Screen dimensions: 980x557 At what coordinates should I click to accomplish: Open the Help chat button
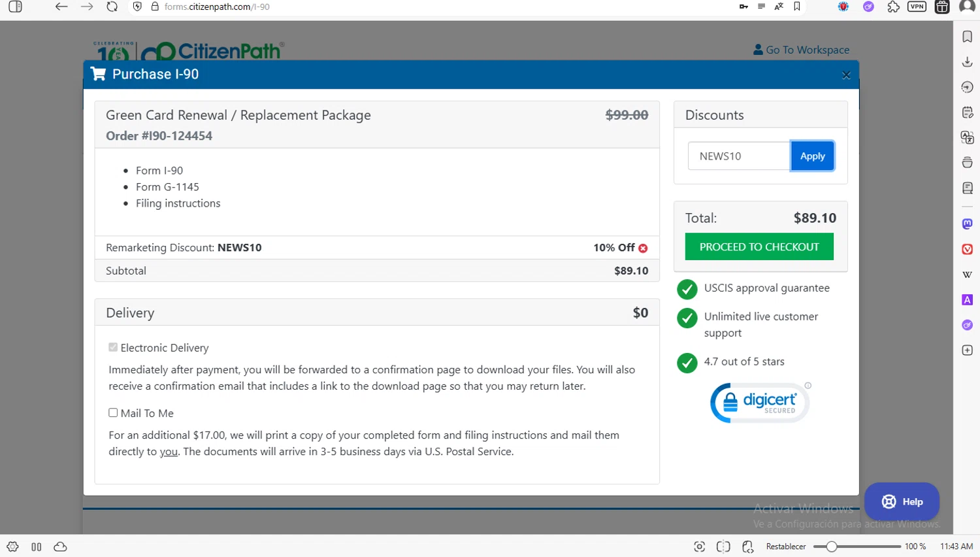[x=902, y=501]
